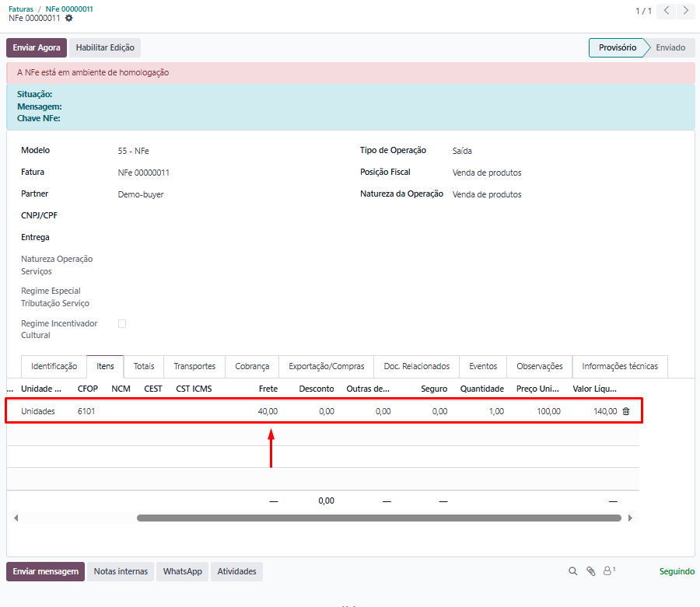Sort by the Preço Uni... column header
700x607 pixels.
click(537, 389)
